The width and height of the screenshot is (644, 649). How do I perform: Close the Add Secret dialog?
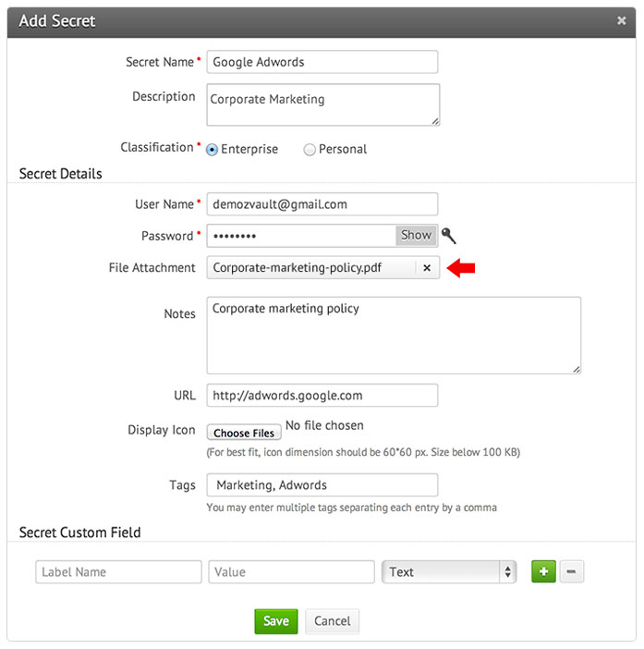click(620, 20)
